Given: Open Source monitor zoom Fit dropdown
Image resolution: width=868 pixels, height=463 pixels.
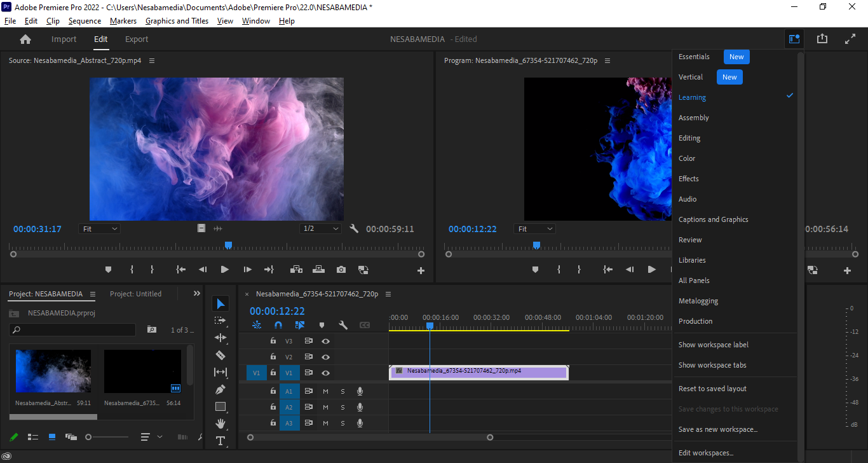Looking at the screenshot, I should (99, 228).
